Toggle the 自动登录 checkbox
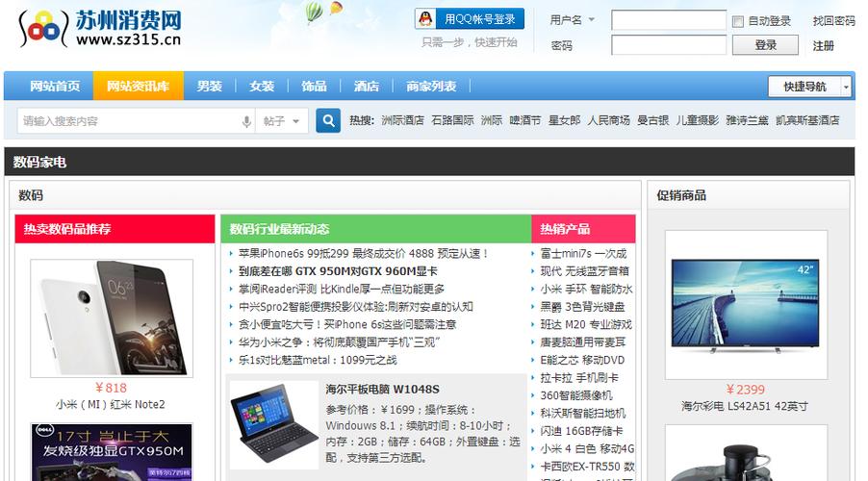 pyautogui.click(x=738, y=21)
